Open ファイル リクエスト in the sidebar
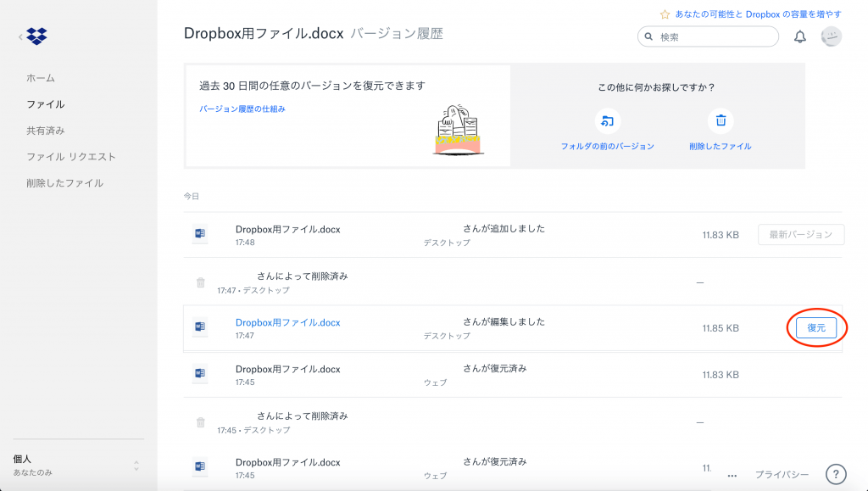This screenshot has width=868, height=491. click(71, 157)
